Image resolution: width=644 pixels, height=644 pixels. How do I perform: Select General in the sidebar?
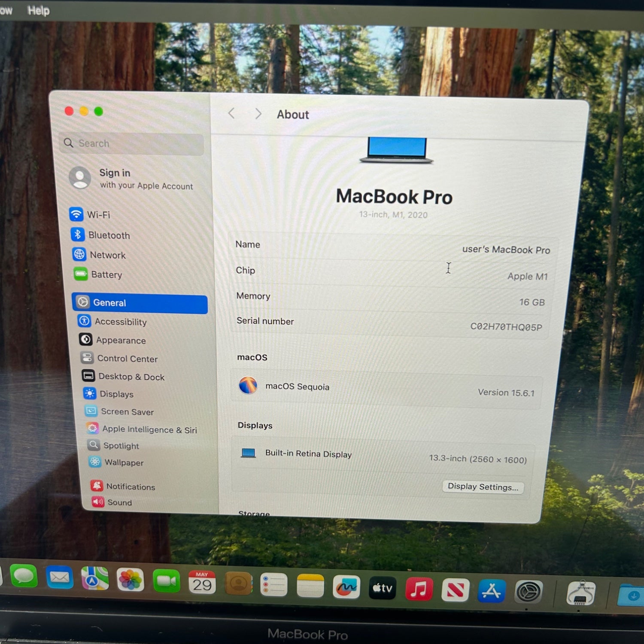[140, 303]
